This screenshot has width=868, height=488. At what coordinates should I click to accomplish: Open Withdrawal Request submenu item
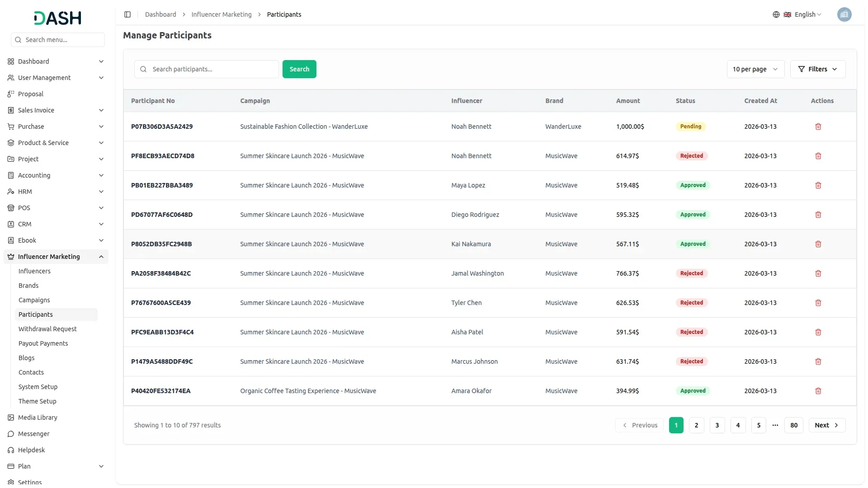point(47,329)
